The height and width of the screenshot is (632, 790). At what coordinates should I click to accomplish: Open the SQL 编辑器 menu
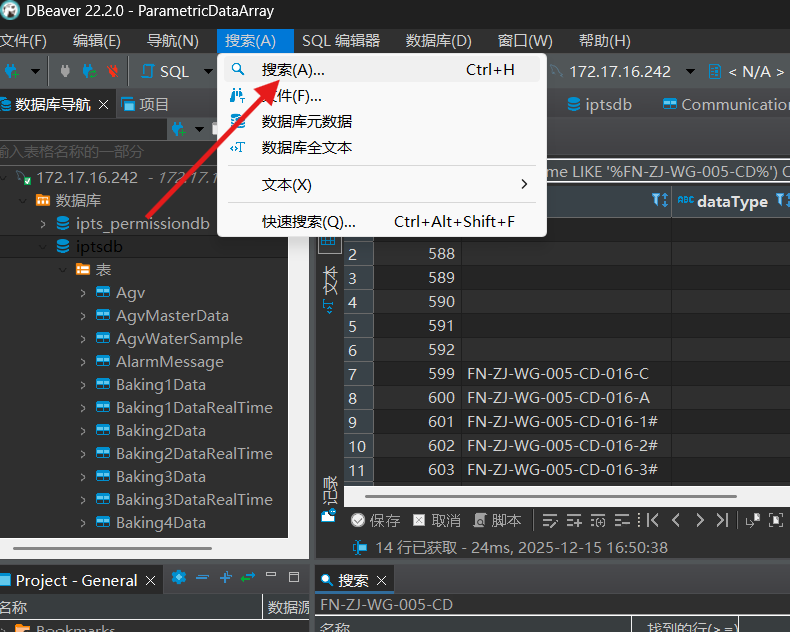[x=341, y=41]
